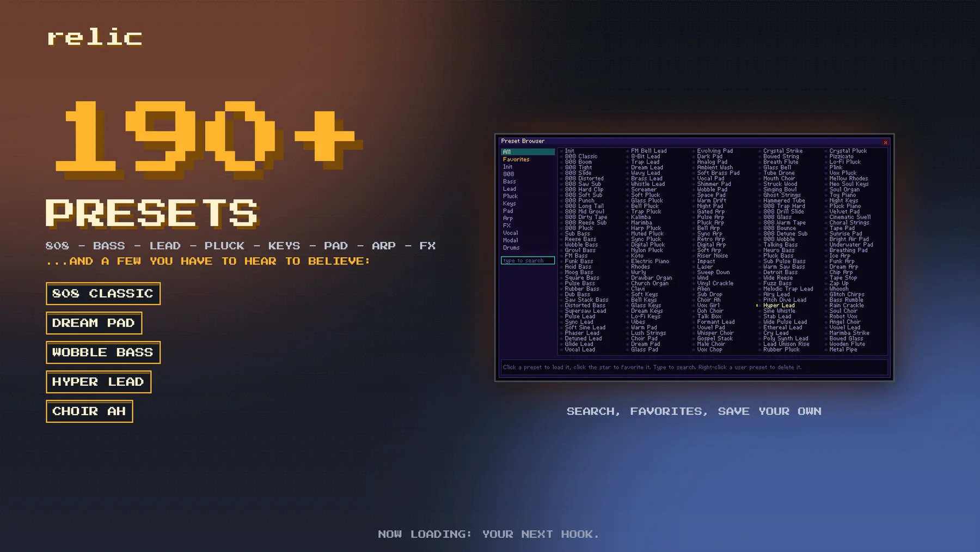The image size is (980, 552).
Task: Load the Supersaw Lead preset
Action: [x=585, y=311]
